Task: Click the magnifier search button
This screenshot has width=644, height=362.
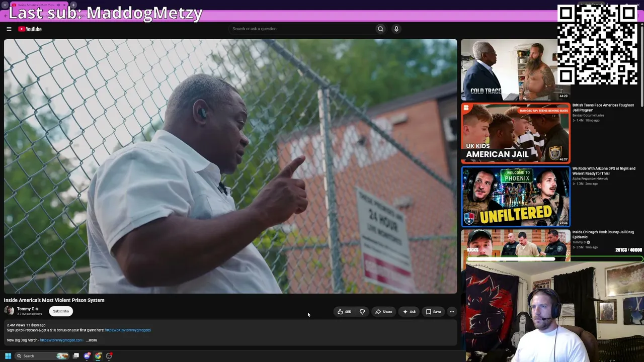Action: tap(380, 29)
